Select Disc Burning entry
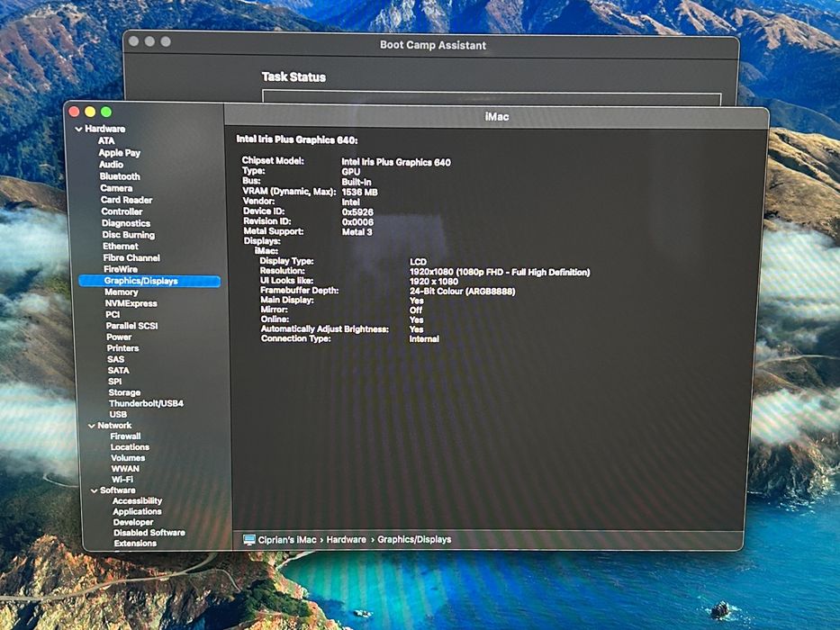This screenshot has width=840, height=630. [x=129, y=235]
